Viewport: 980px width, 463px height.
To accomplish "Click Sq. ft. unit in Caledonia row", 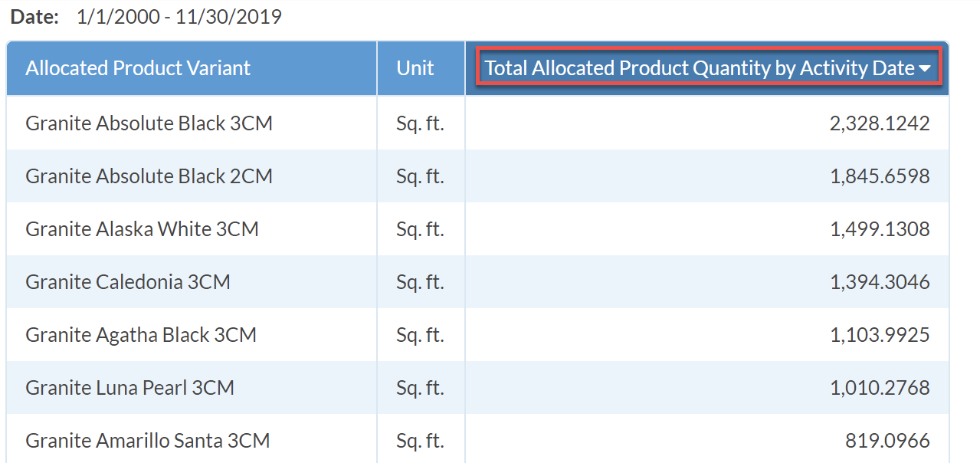I will click(x=420, y=281).
